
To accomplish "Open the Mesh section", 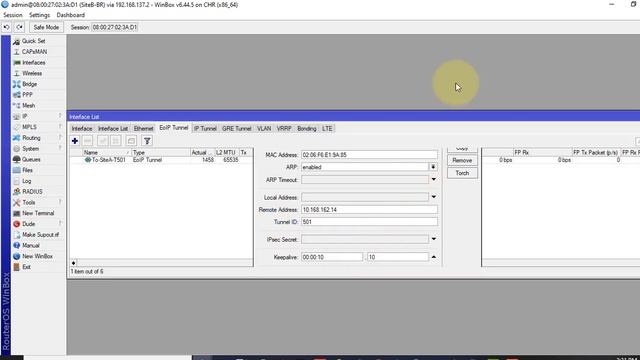I will coord(28,106).
